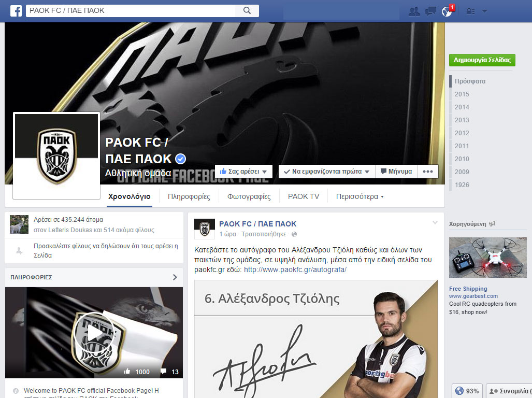
Task: Select the Χρονολόγιο tab
Action: [130, 196]
